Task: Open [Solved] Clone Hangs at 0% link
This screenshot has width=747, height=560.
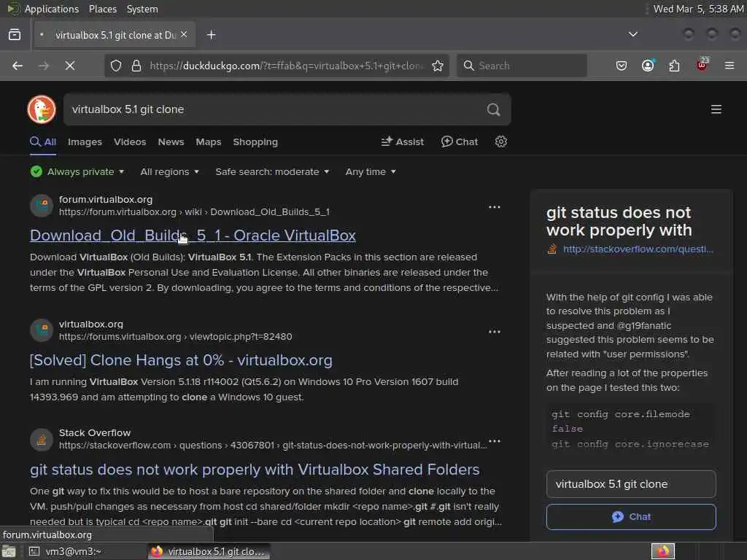Action: pos(181,360)
